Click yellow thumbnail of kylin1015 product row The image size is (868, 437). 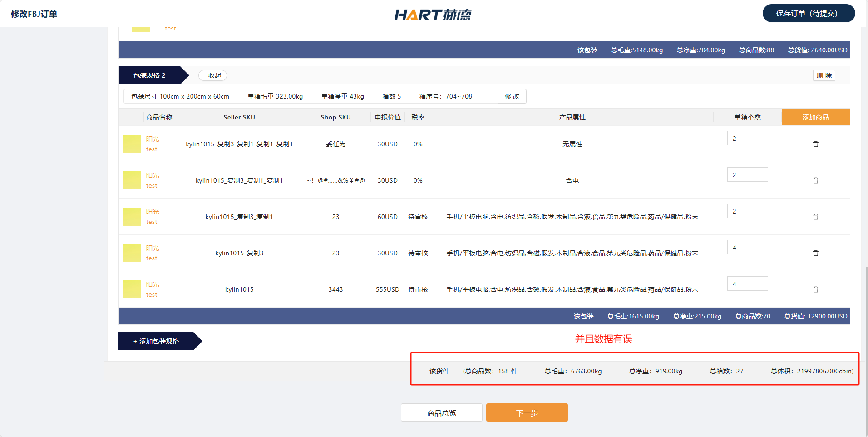(x=132, y=289)
